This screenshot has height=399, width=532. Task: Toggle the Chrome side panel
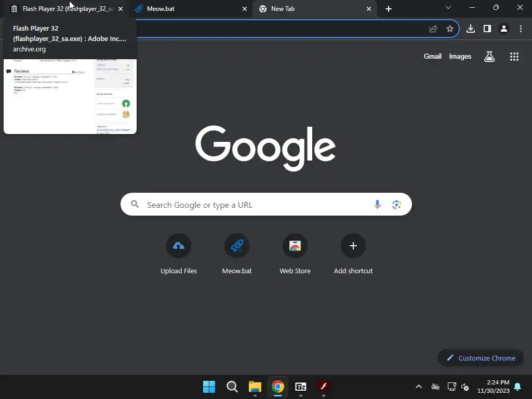tap(487, 29)
